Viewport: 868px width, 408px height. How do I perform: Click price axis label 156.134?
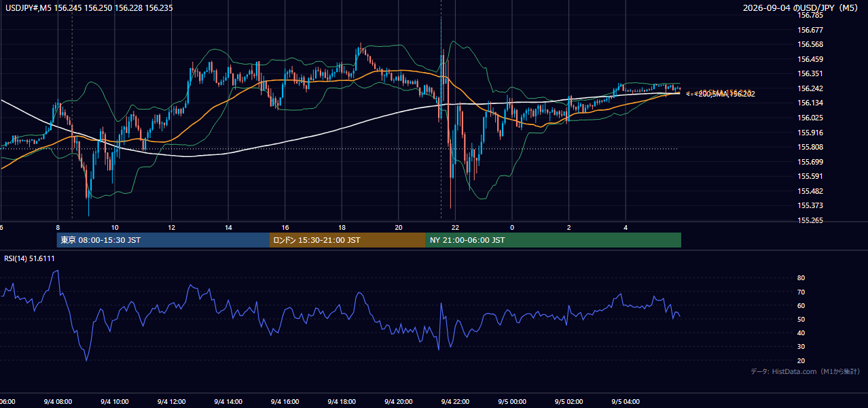tap(810, 103)
